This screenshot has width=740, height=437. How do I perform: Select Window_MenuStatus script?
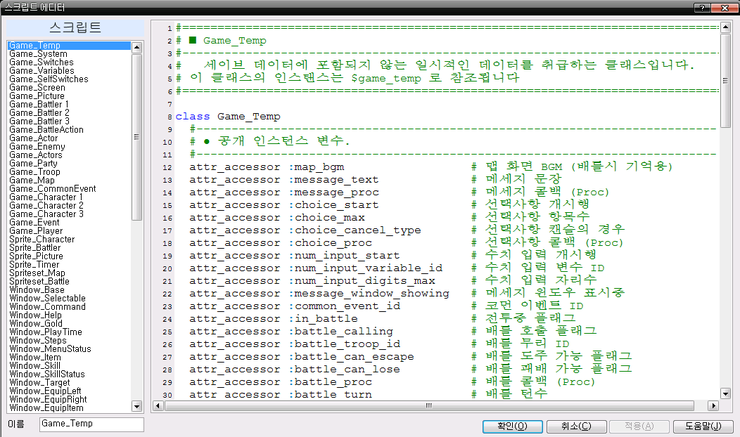point(69,349)
